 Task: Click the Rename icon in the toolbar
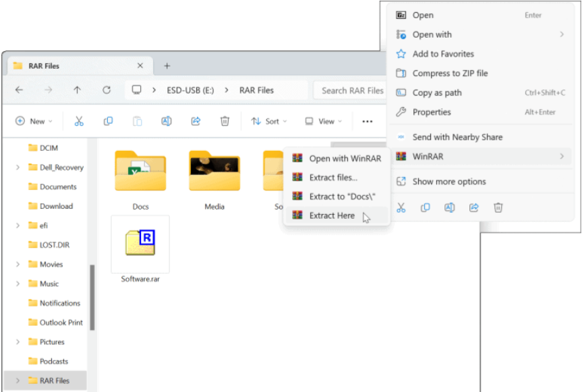tap(165, 121)
